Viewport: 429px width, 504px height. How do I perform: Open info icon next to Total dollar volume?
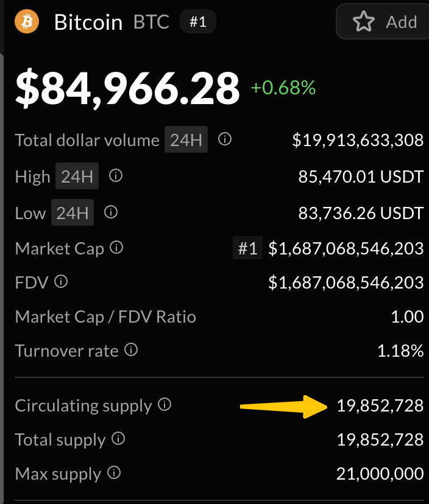(225, 140)
